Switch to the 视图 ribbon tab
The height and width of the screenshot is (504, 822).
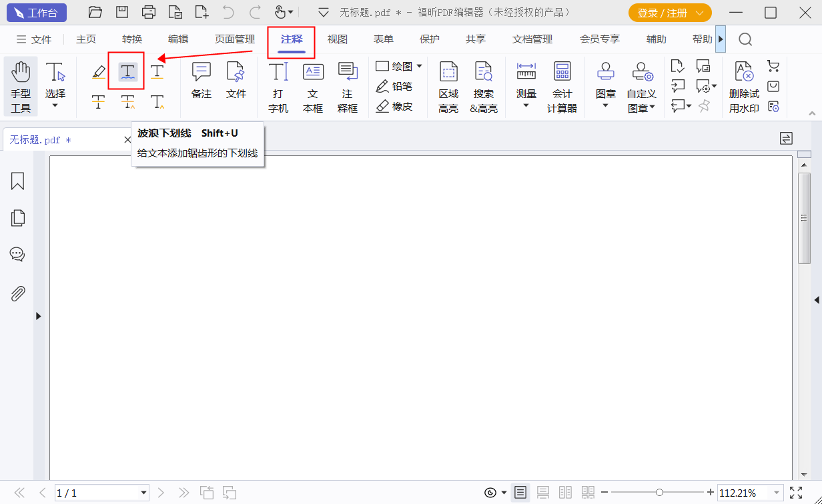pyautogui.click(x=337, y=39)
